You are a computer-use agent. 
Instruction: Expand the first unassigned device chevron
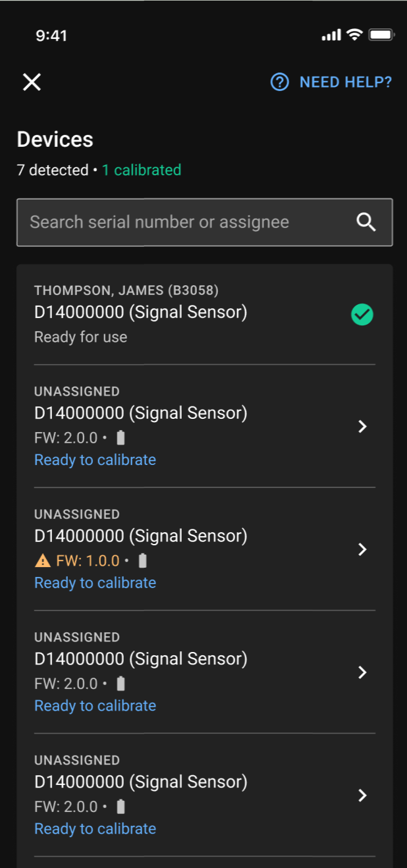362,427
